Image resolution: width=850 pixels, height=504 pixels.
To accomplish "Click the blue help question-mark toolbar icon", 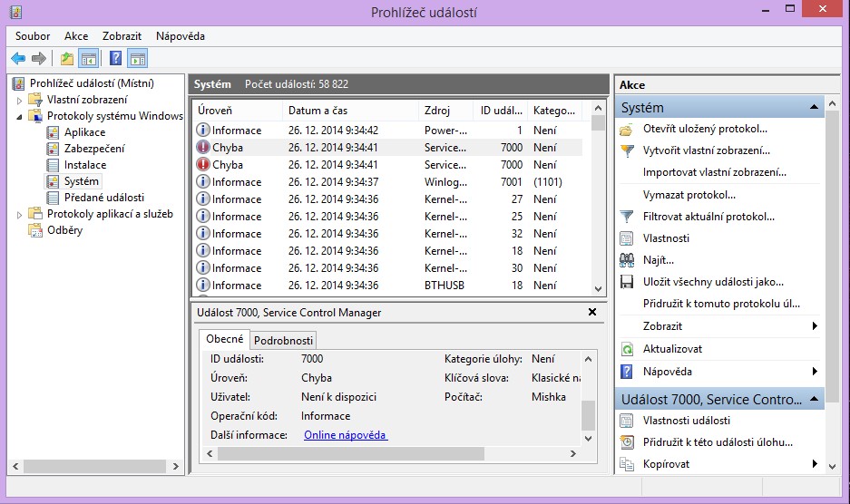I will click(115, 59).
